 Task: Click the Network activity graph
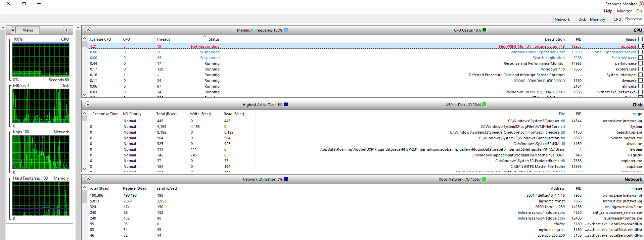pyautogui.click(x=41, y=152)
